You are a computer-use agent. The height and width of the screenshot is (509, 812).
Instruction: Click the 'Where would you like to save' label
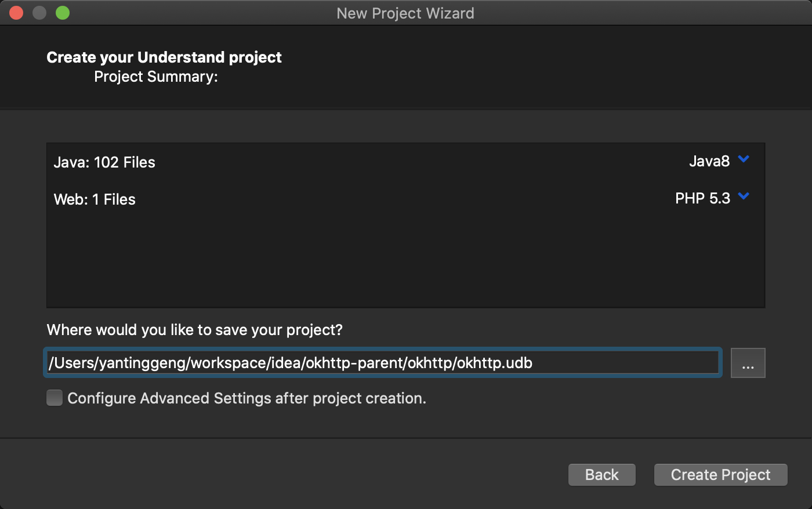194,330
